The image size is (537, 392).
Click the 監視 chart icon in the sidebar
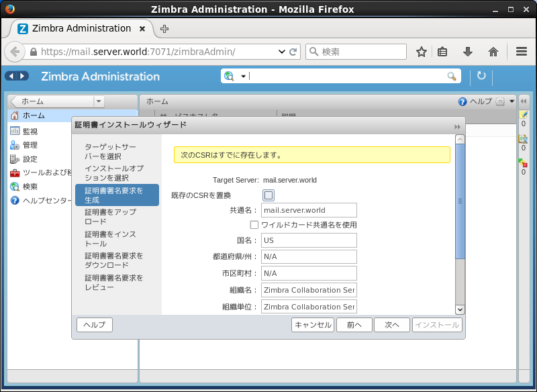point(15,131)
